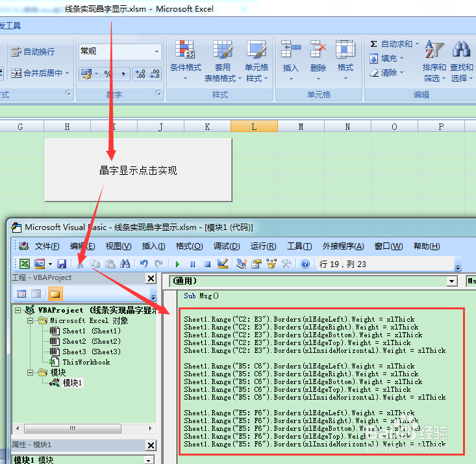Close the 属性 - 模块1 panel
Screen dimensions: 476x464
151,445
